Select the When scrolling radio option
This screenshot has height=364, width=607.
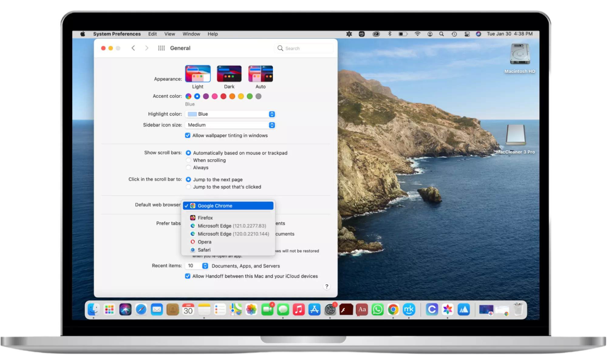188,160
